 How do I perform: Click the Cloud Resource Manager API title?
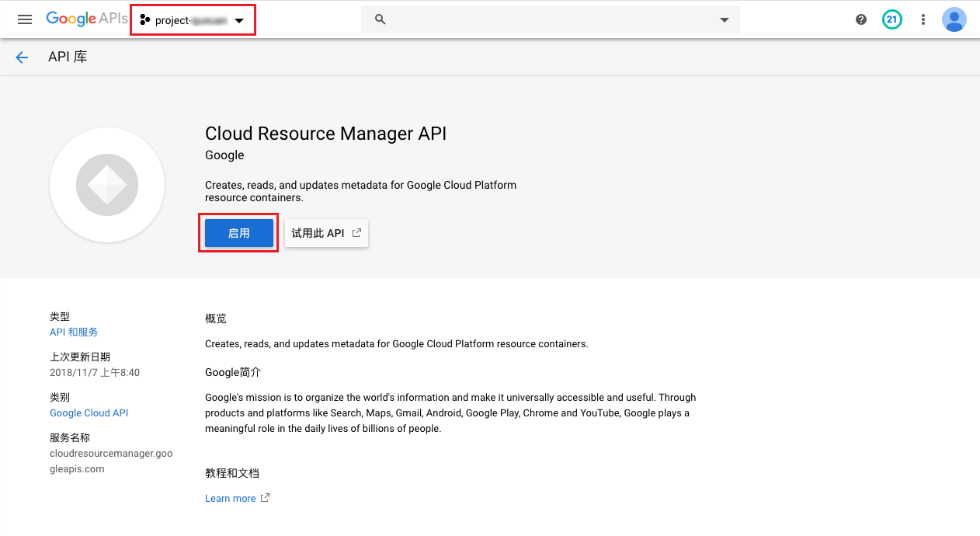(x=325, y=134)
